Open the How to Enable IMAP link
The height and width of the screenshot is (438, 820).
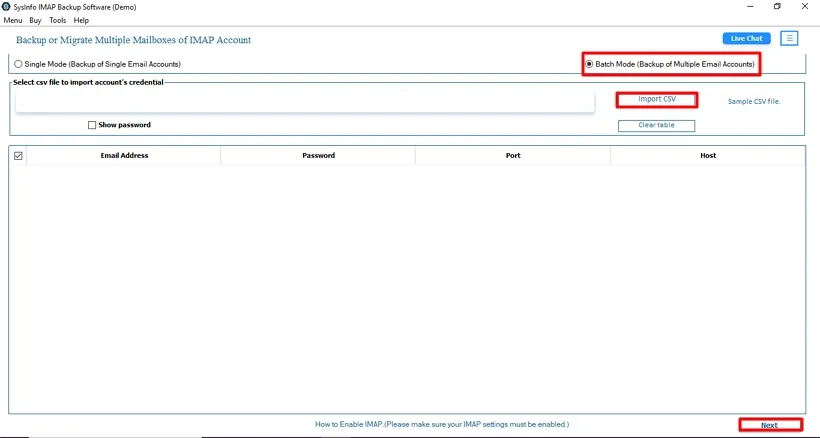[x=442, y=424]
